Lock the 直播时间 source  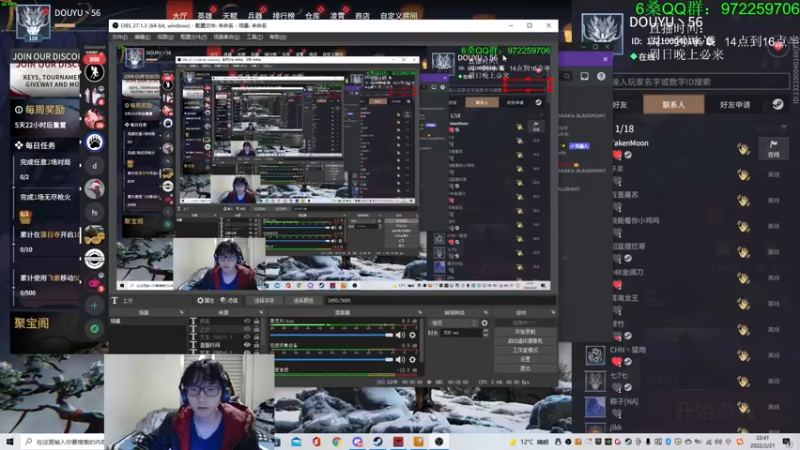click(x=256, y=345)
